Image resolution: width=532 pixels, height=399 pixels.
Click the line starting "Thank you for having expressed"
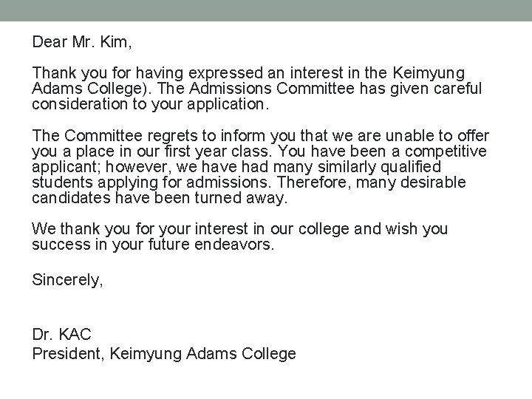248,74
